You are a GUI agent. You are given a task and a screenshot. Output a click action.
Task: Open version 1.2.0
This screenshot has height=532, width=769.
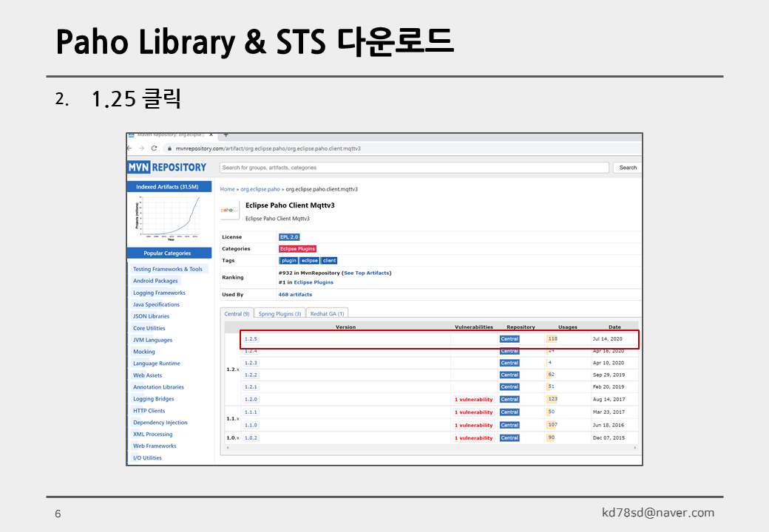[x=251, y=399]
